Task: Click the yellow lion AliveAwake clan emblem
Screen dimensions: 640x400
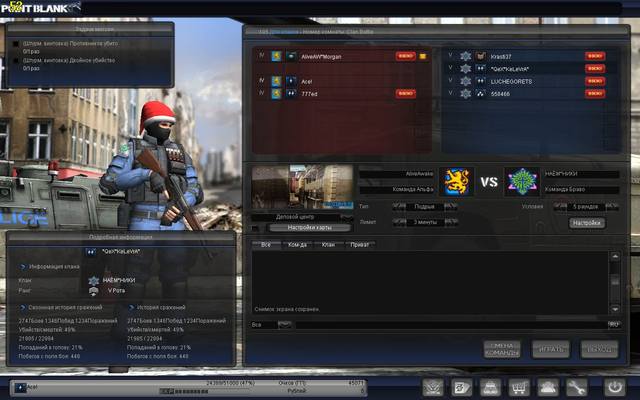Action: click(456, 182)
